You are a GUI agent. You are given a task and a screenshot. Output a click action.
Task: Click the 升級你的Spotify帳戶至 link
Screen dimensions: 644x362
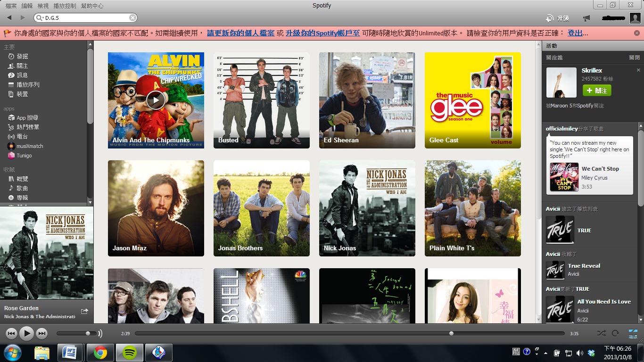point(322,33)
